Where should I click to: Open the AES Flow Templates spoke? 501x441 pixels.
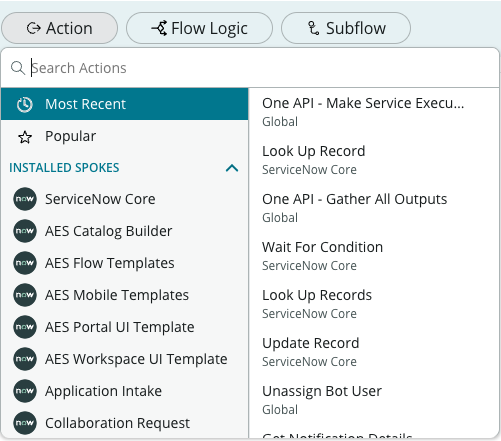[124, 263]
